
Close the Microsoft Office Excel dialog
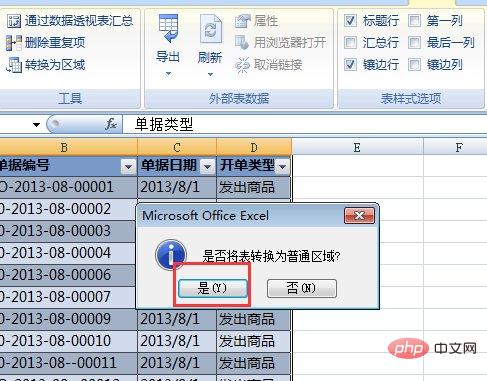coord(359,216)
